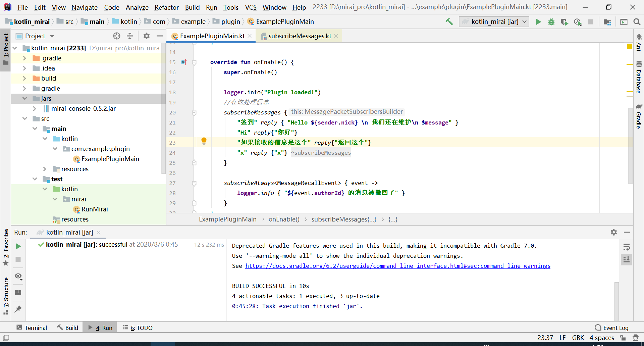Click the layout icon in Run sidebar
Viewport: 644px width, 346px height.
pos(18,293)
